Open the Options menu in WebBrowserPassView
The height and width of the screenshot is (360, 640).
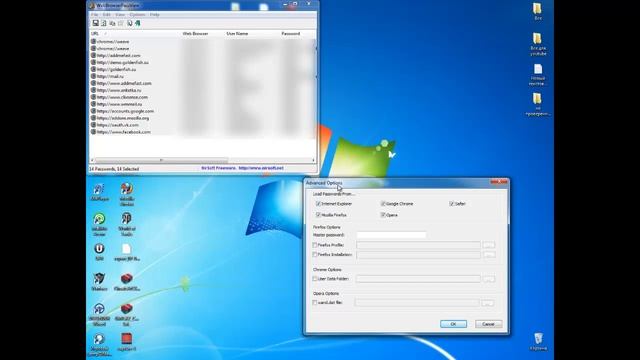[137, 15]
